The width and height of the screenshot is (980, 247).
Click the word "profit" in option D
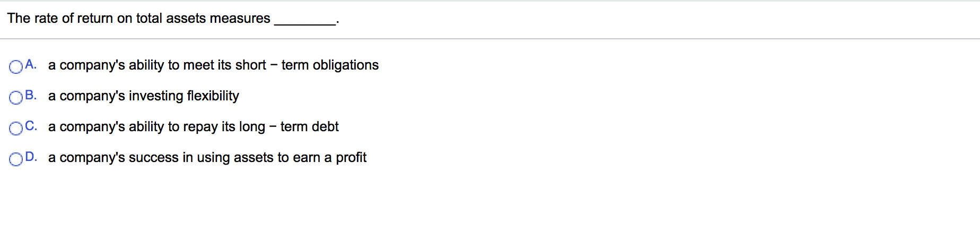(x=351, y=158)
